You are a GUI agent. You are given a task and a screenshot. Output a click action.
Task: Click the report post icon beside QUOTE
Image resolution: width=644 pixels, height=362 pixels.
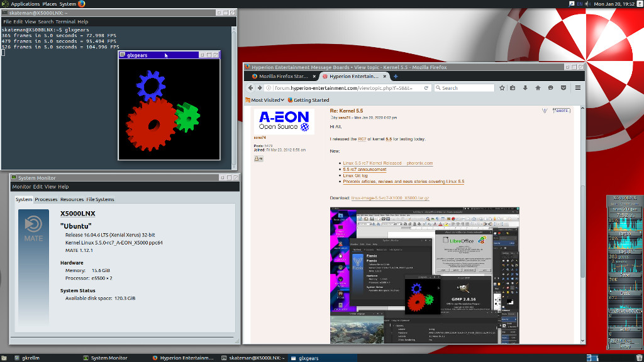pos(545,111)
